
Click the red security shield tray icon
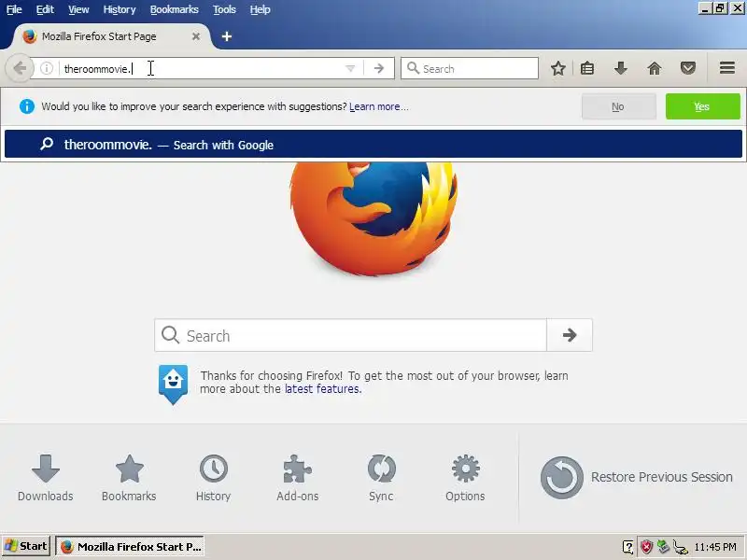tap(645, 547)
